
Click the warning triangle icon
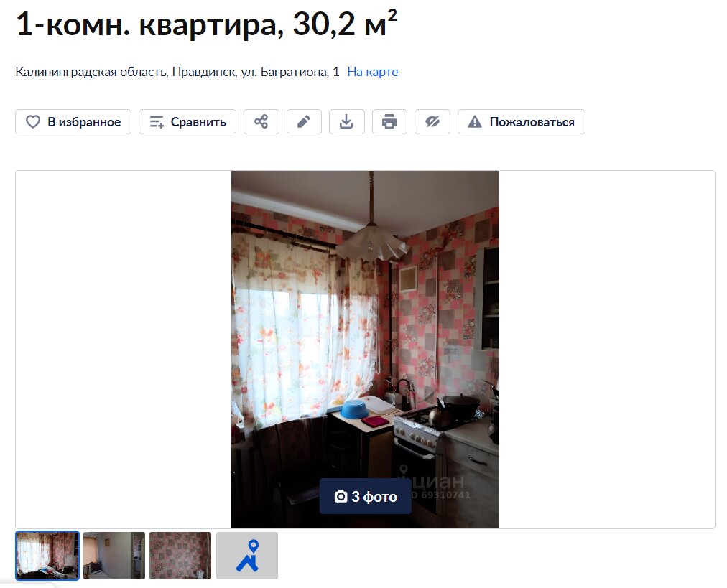tap(474, 122)
